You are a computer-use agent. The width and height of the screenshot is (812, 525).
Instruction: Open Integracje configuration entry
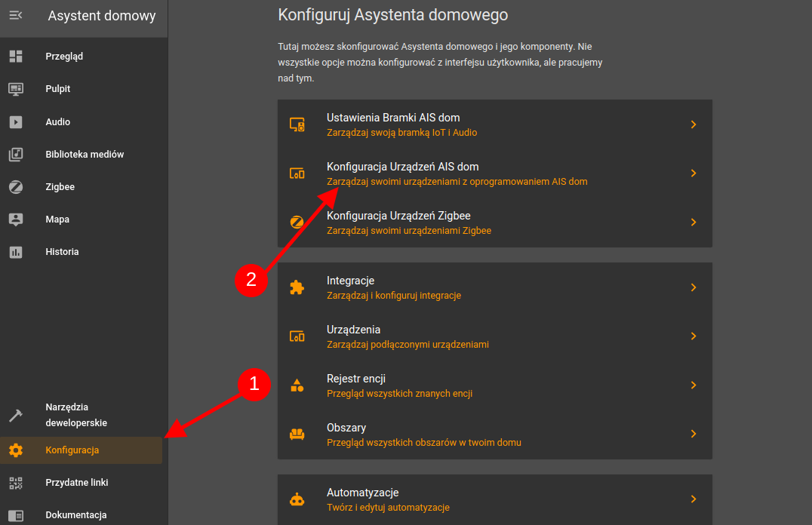[494, 287]
